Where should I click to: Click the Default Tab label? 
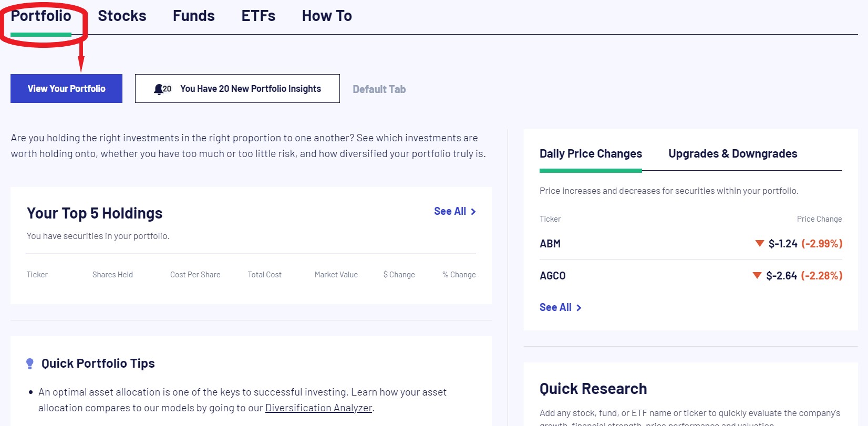[379, 89]
